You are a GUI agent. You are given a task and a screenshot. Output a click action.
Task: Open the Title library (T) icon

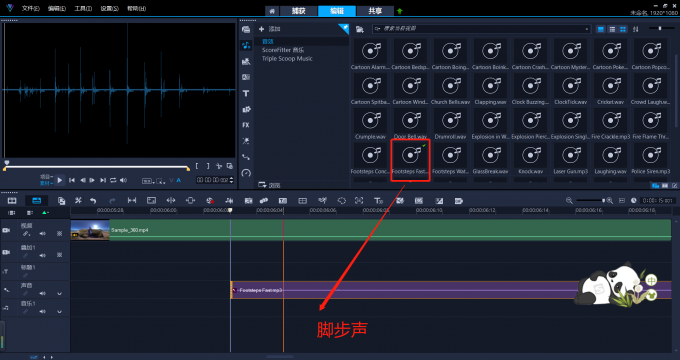(246, 93)
